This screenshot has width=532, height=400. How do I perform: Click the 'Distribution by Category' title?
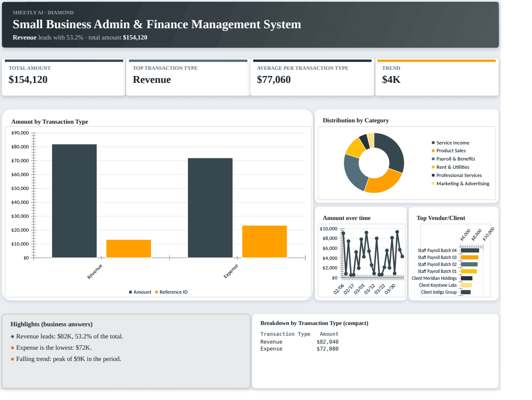(356, 121)
